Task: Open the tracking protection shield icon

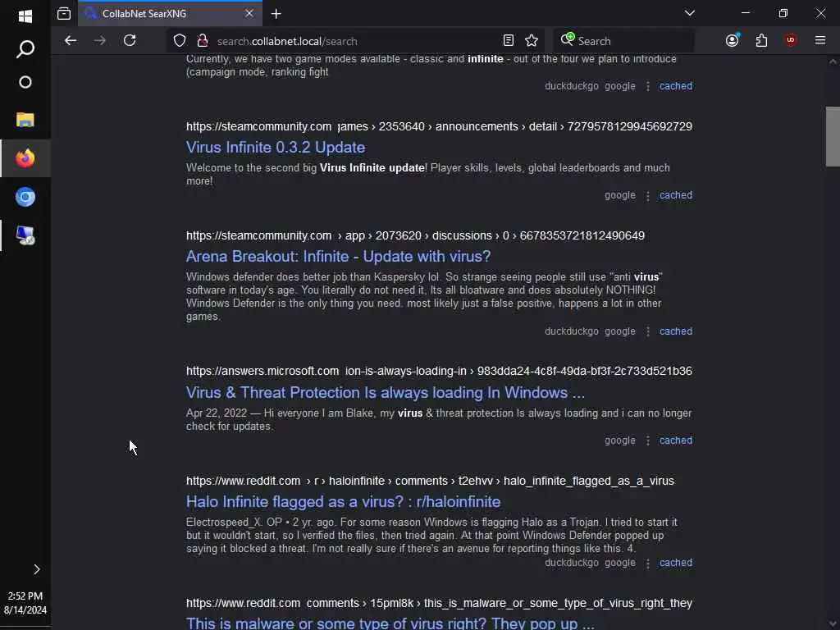Action: [180, 41]
